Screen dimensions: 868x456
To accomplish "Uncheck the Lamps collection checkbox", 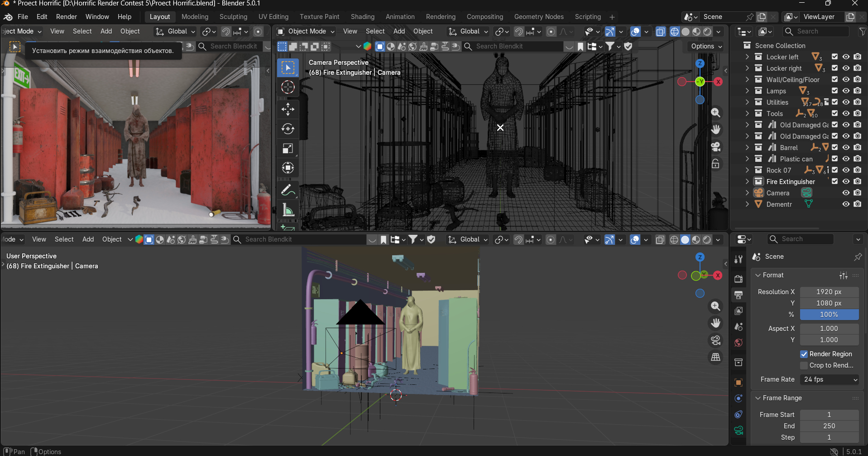I will [834, 91].
